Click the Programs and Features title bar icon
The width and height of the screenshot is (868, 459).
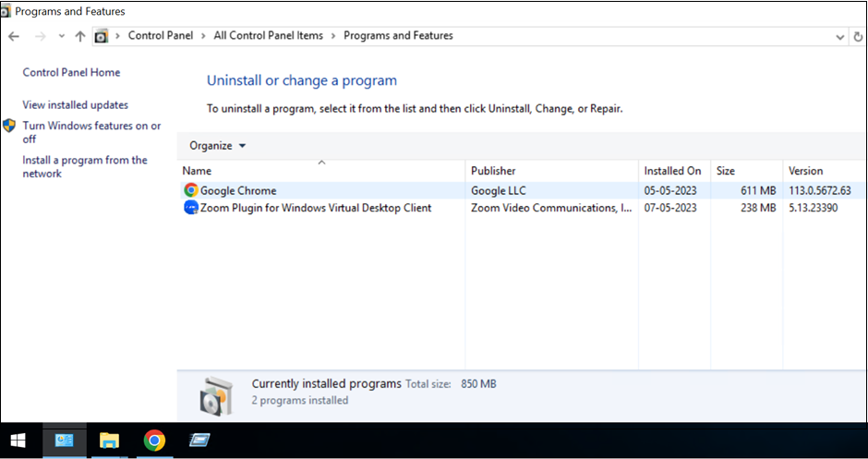[6, 12]
